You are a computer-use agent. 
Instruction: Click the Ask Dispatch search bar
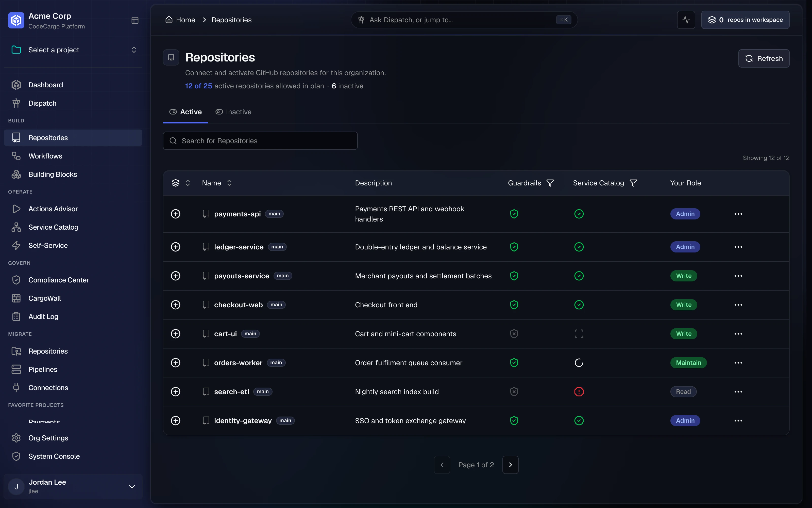click(464, 20)
